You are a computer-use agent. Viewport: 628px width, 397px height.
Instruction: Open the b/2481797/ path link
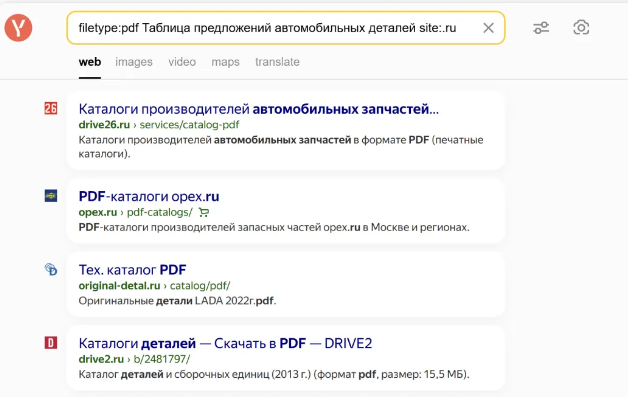coord(161,359)
